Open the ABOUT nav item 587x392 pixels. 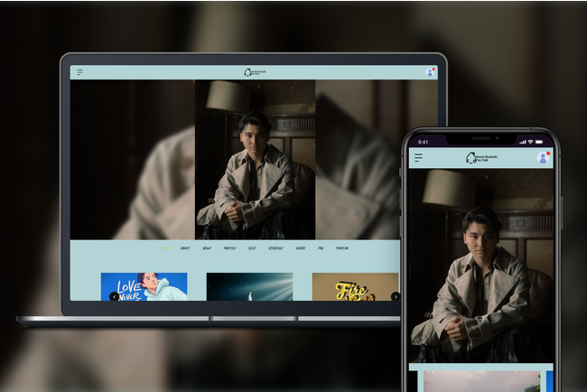tap(185, 248)
